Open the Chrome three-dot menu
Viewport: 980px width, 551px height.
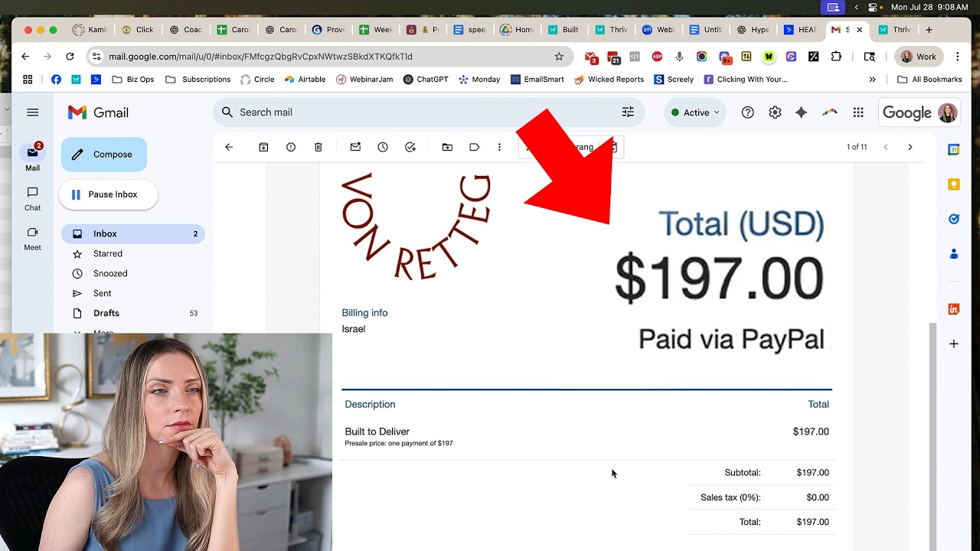point(957,57)
